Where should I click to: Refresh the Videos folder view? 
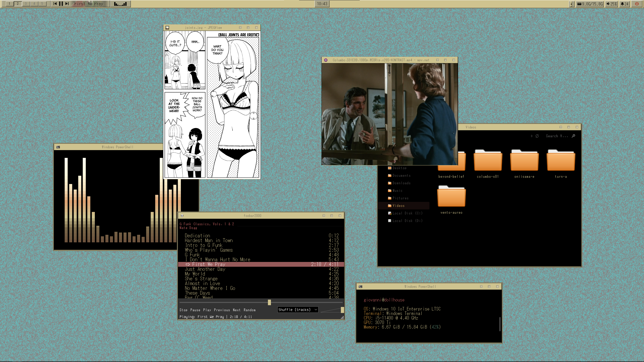[x=537, y=136]
